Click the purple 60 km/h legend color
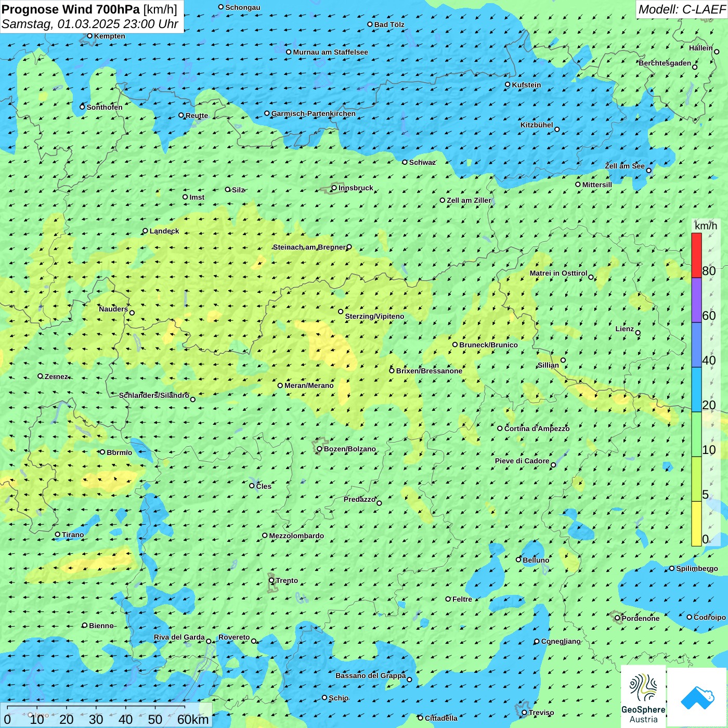728x728 pixels. (696, 301)
